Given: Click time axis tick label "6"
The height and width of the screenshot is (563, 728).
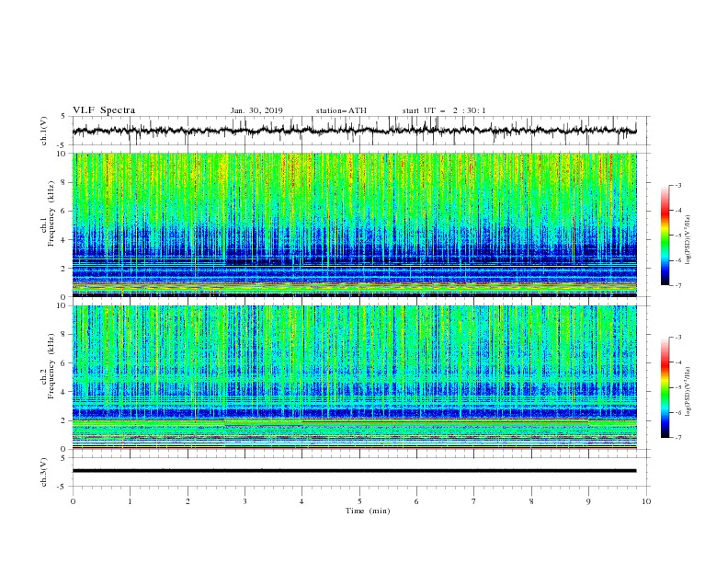Looking at the screenshot, I should (x=417, y=501).
